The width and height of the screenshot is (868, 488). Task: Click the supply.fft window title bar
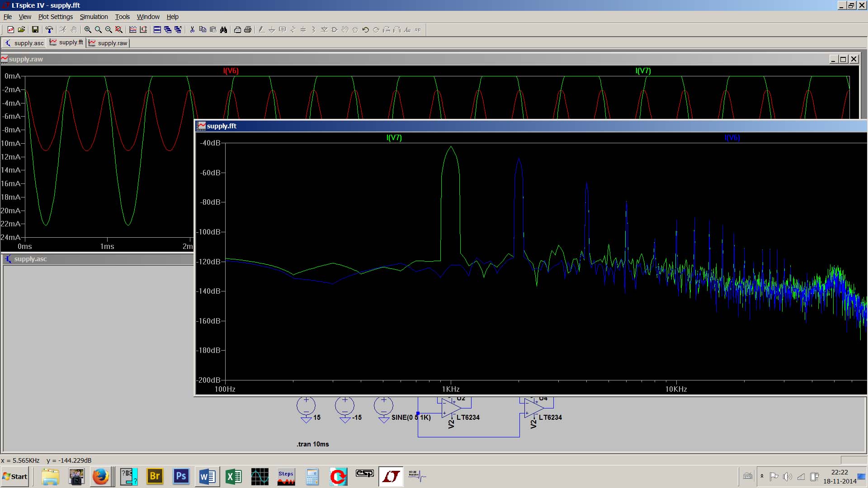[531, 126]
